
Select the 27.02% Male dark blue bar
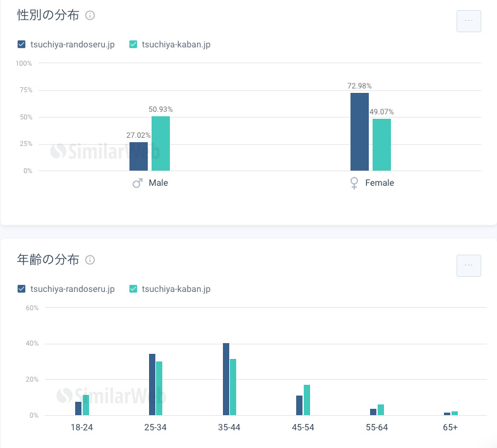click(138, 156)
